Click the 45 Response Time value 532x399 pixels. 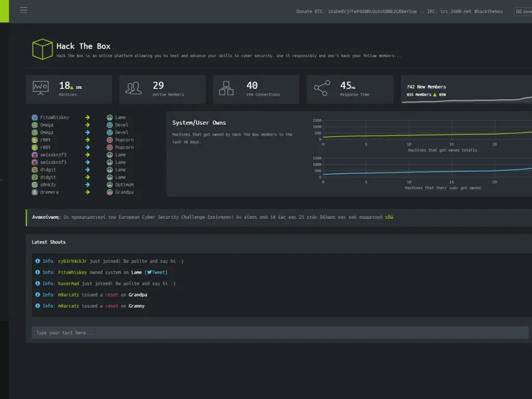[x=345, y=86]
